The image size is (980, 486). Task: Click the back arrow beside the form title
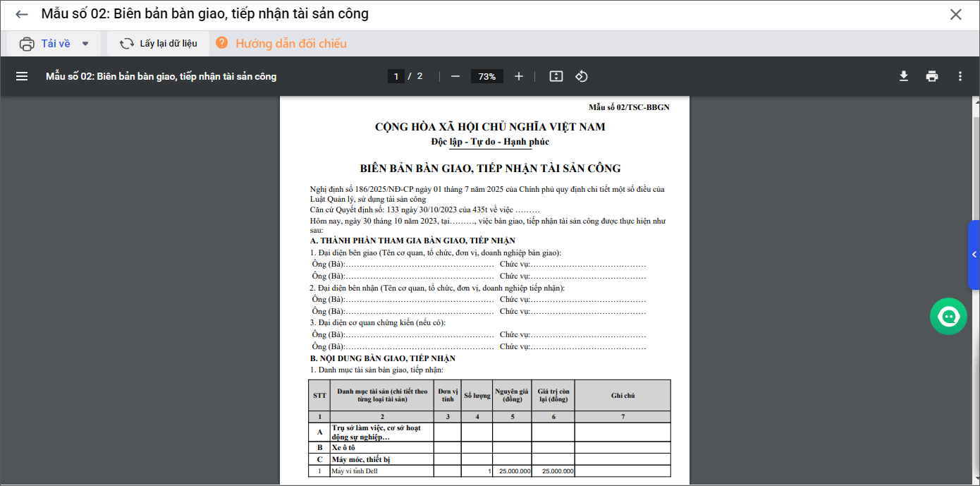22,14
